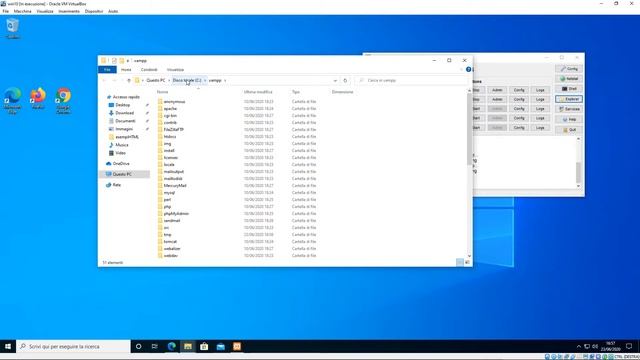This screenshot has width=640, height=360.
Task: Open Task View from the taskbar
Action: tap(155, 346)
